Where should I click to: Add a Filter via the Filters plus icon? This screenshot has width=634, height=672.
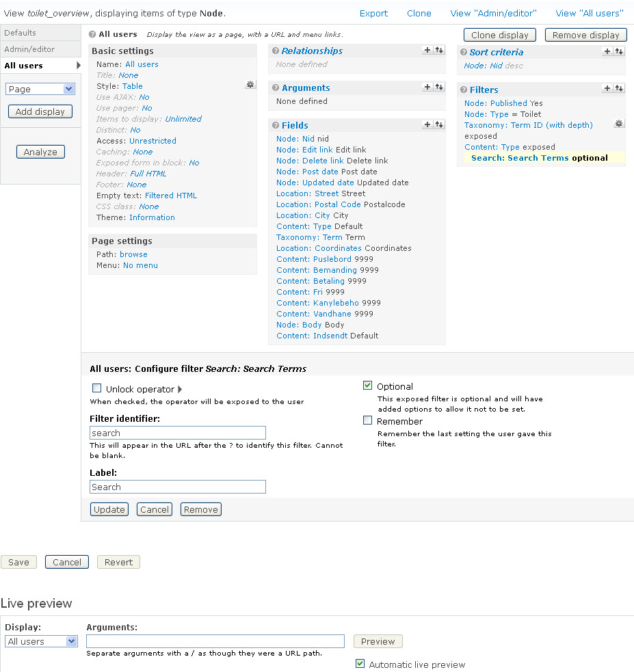[x=607, y=88]
